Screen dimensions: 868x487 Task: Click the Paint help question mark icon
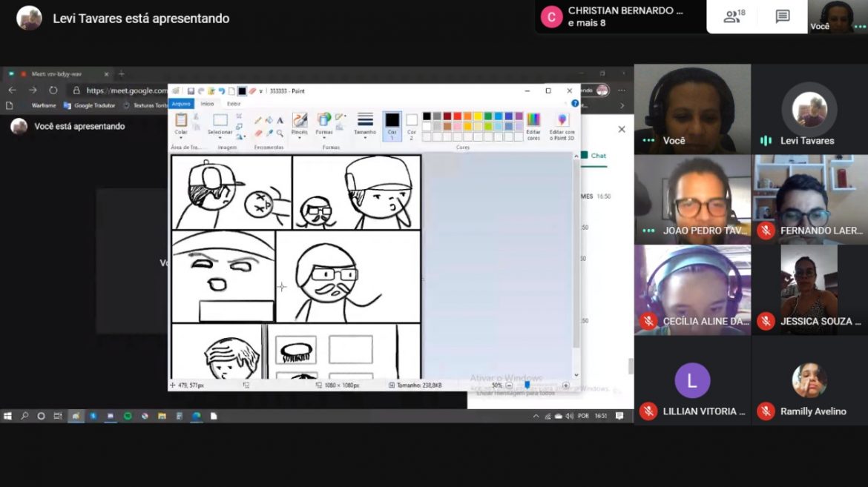coord(575,104)
